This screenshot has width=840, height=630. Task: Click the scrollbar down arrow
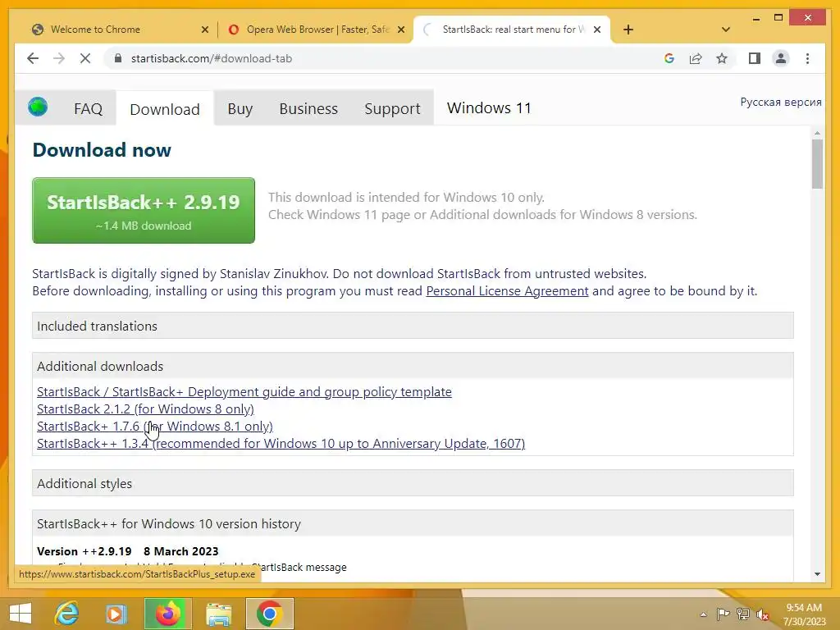[x=817, y=573]
